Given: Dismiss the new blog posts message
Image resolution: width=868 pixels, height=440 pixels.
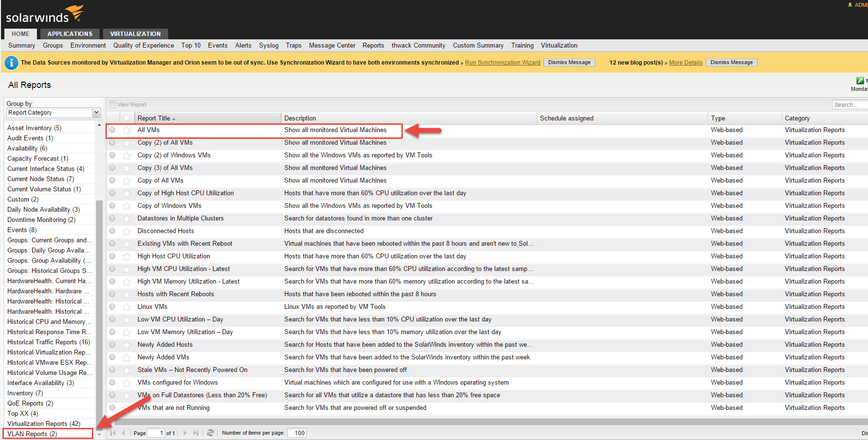Looking at the screenshot, I should (732, 63).
